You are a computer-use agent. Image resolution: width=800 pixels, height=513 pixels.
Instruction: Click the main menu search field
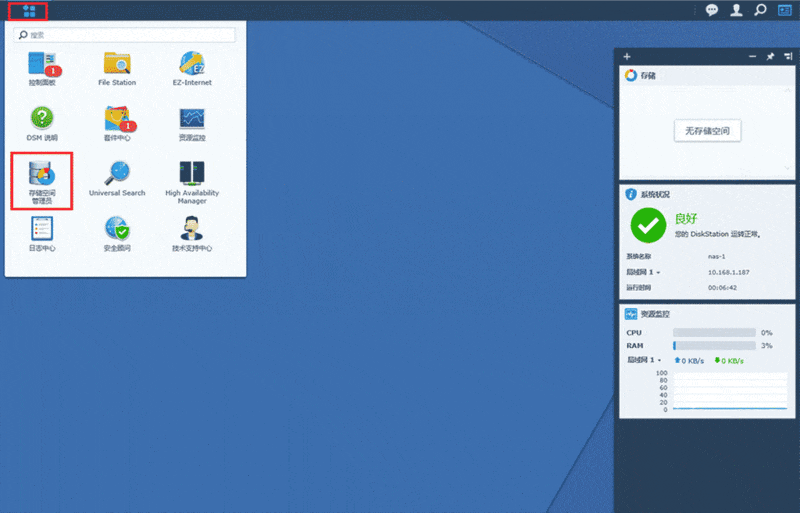[125, 35]
